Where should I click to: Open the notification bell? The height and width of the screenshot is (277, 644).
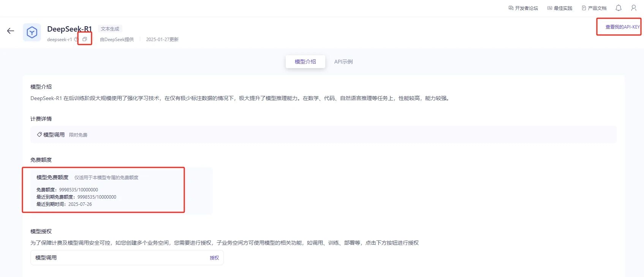(x=619, y=8)
